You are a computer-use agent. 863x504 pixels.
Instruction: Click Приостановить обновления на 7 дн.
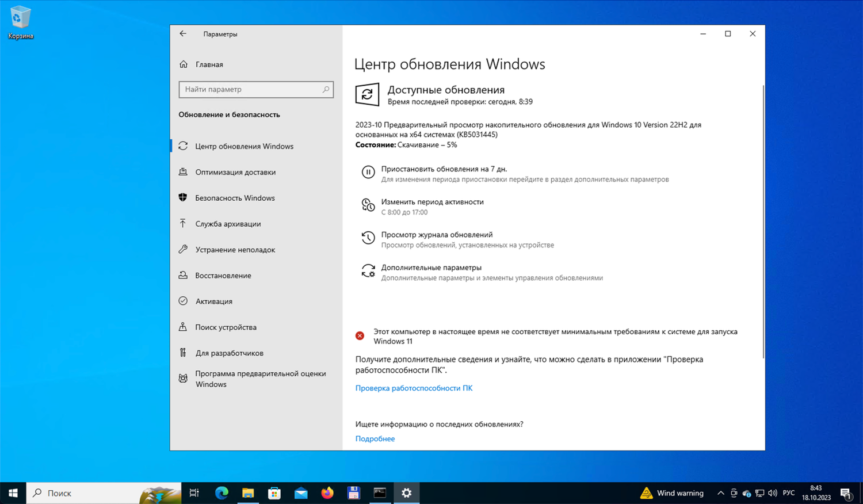tap(444, 169)
